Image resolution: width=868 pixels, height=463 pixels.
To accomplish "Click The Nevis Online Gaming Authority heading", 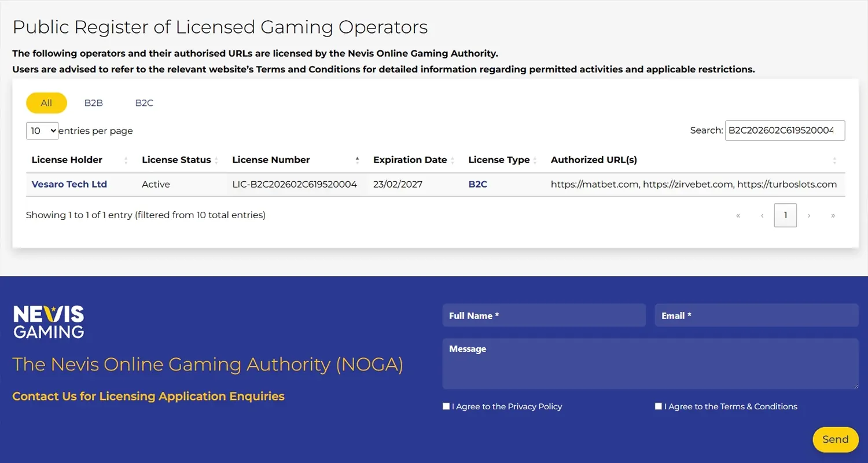I will [x=208, y=365].
